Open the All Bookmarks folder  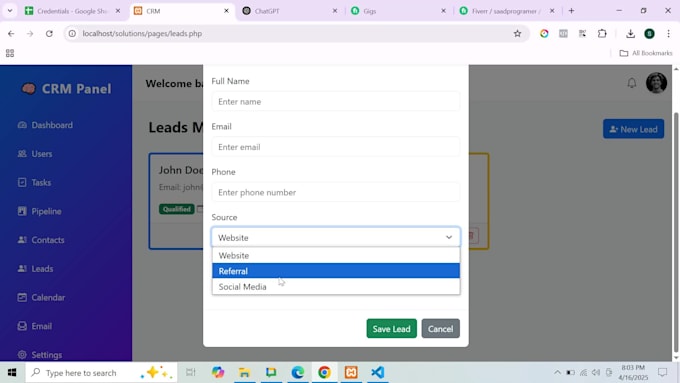pos(646,53)
